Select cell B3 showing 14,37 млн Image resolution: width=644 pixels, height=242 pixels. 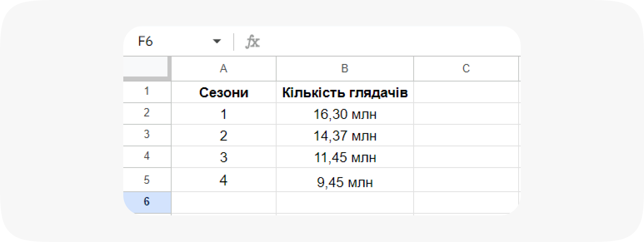tap(344, 136)
